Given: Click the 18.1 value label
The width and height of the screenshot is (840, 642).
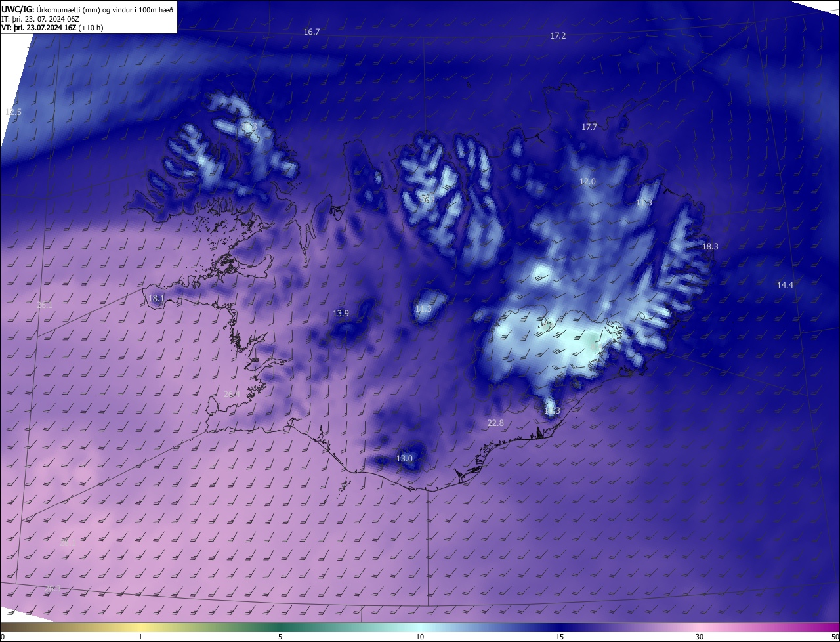Looking at the screenshot, I should 156,299.
